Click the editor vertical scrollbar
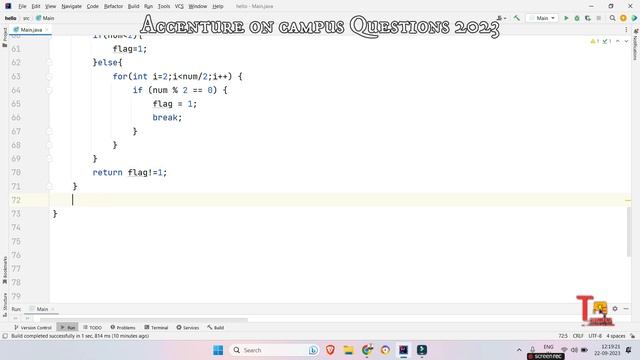The height and width of the screenshot is (360, 640). click(x=629, y=232)
